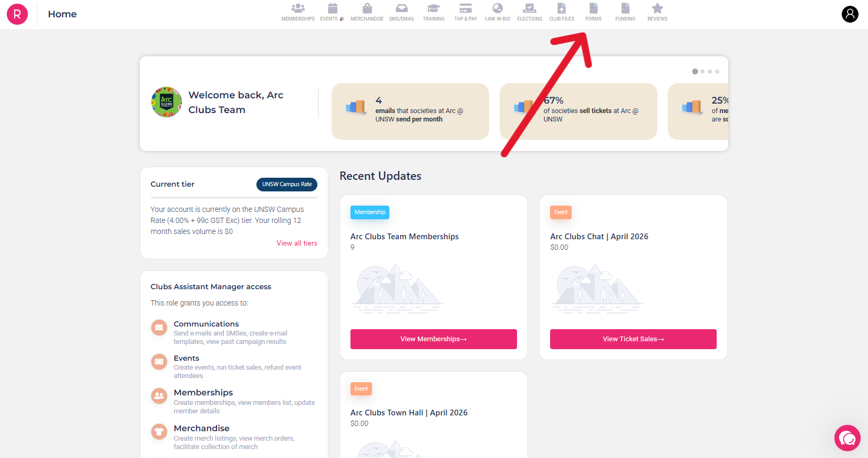Open Memberships in the top navigation bar
Image resolution: width=868 pixels, height=458 pixels.
(x=298, y=12)
